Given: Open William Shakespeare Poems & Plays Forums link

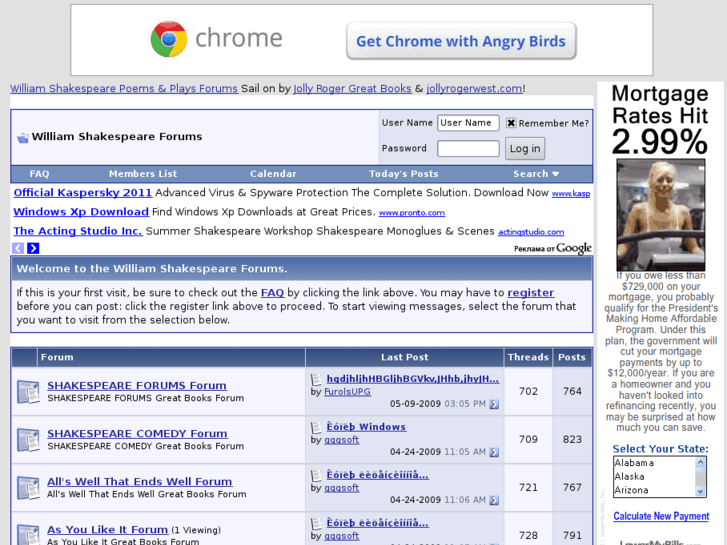Looking at the screenshot, I should pyautogui.click(x=124, y=89).
